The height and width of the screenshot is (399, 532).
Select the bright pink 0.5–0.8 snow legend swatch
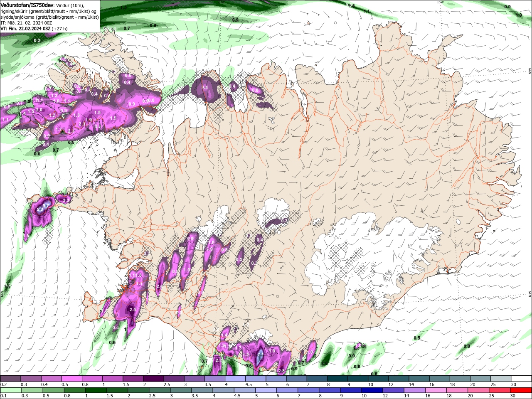[71, 379]
